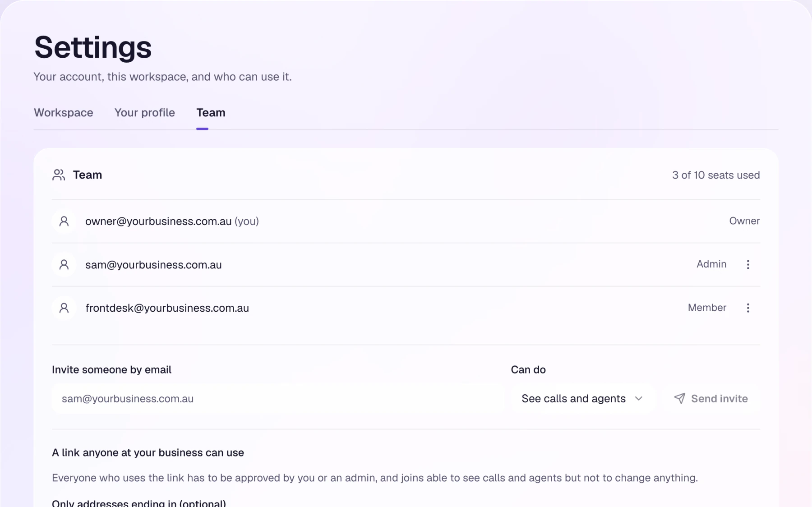Click the 'Can do' label
The image size is (812, 507).
(528, 370)
